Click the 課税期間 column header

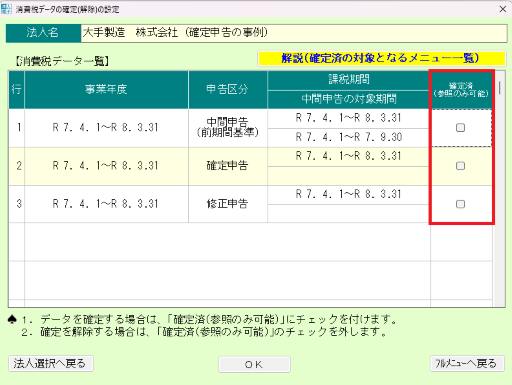(349, 80)
